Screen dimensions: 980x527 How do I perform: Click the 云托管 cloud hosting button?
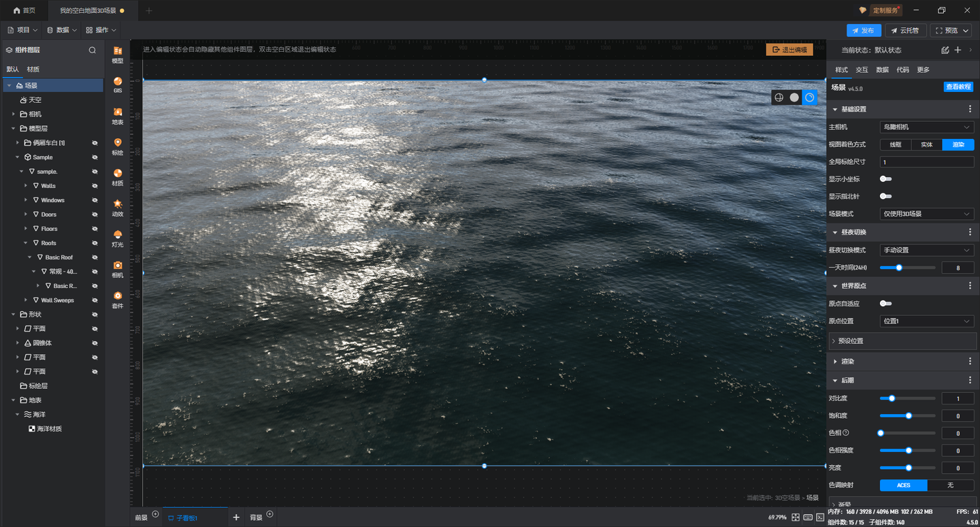[906, 31]
